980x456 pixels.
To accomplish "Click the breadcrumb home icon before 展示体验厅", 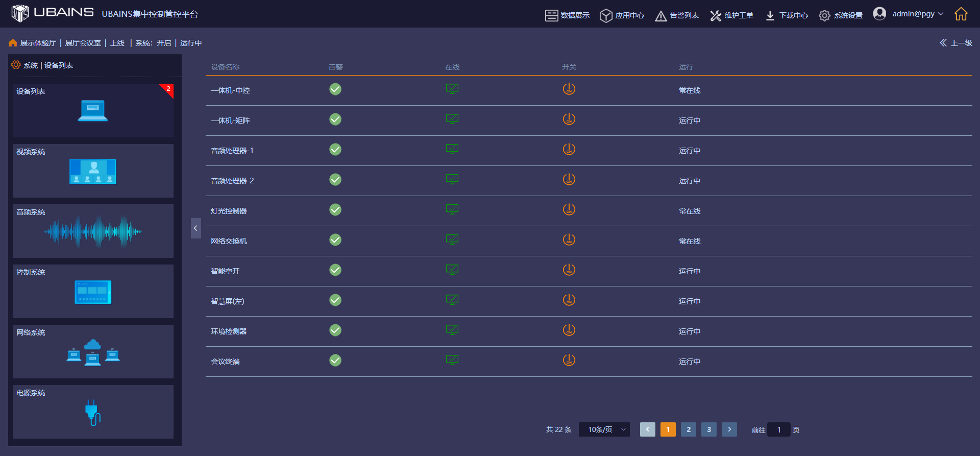I will [x=13, y=43].
